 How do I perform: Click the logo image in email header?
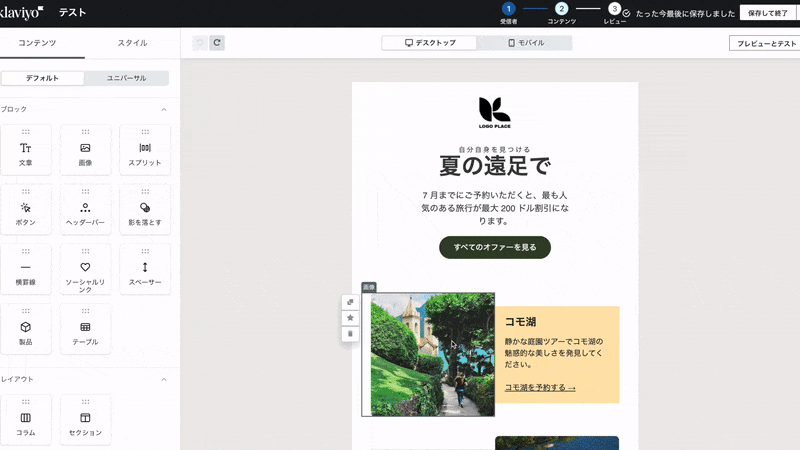tap(494, 113)
